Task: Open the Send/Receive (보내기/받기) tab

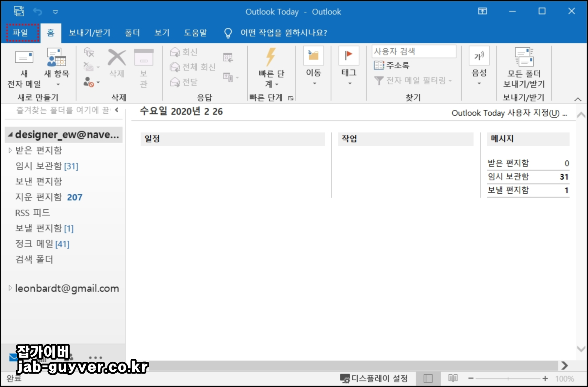Action: pyautogui.click(x=90, y=33)
